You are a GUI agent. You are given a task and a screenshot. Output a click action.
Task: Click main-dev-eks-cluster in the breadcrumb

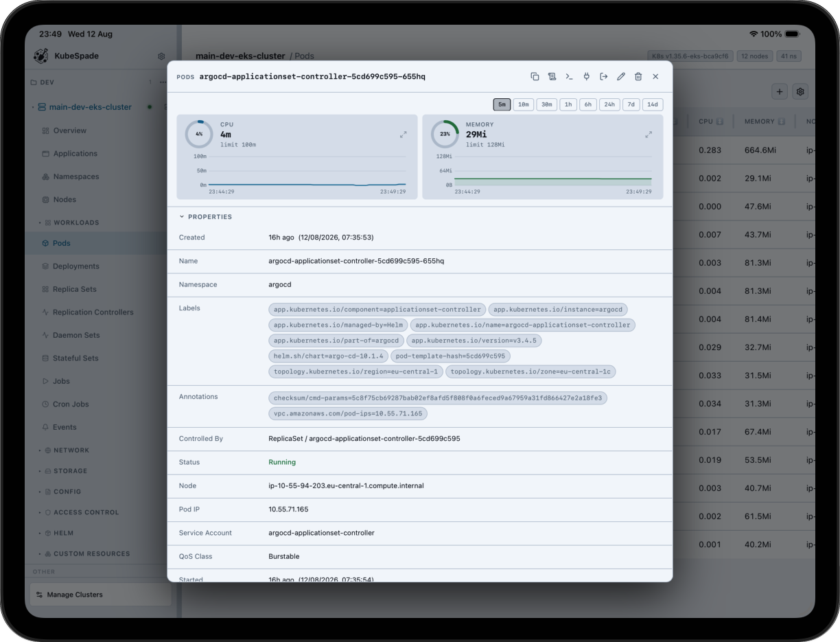click(240, 56)
